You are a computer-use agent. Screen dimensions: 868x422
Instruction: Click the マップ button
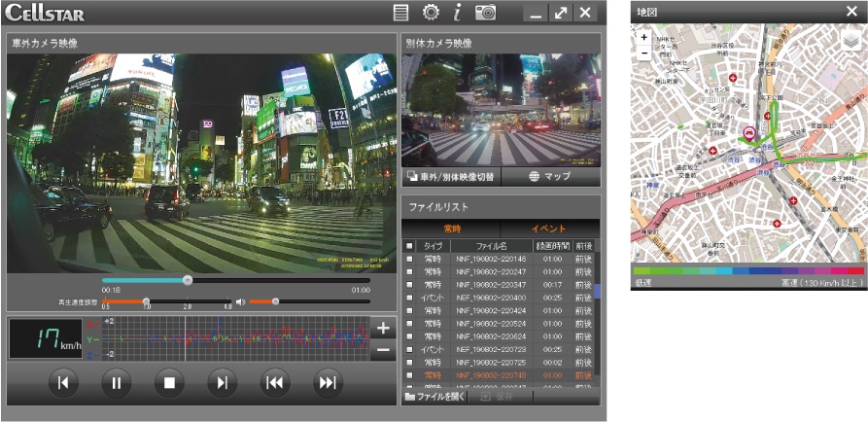pos(550,177)
